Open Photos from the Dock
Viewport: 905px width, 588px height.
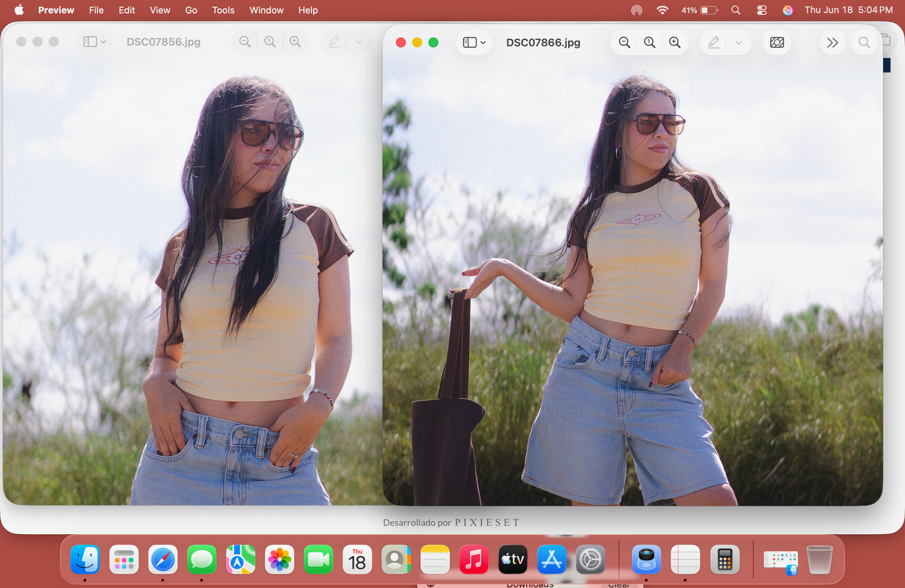click(x=279, y=559)
